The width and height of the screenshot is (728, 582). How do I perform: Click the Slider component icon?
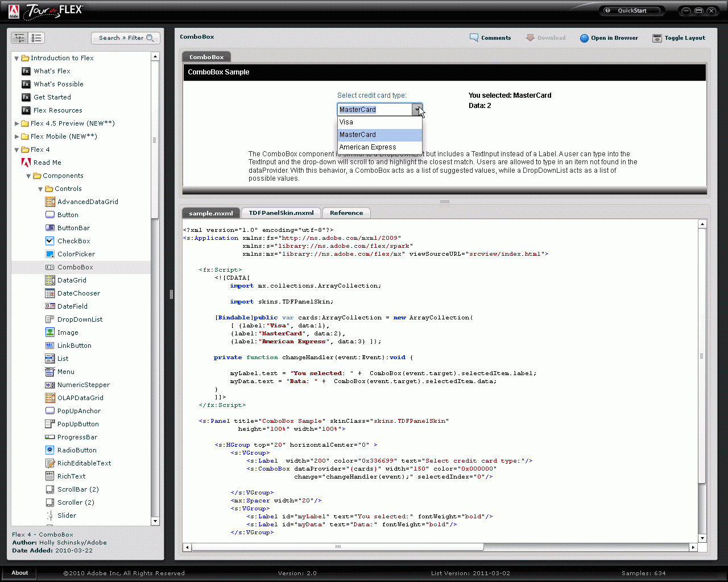coord(50,516)
